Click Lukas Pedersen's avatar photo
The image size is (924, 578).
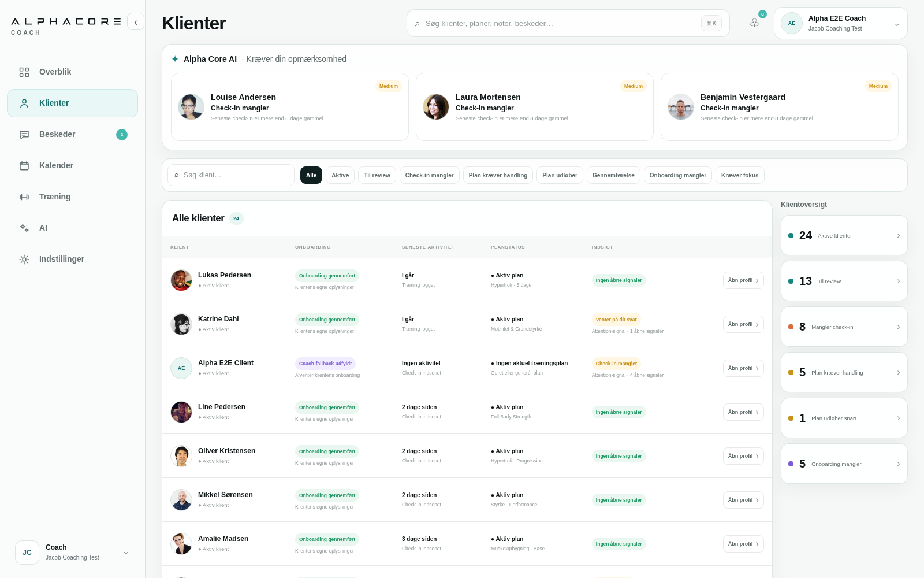[x=181, y=280]
